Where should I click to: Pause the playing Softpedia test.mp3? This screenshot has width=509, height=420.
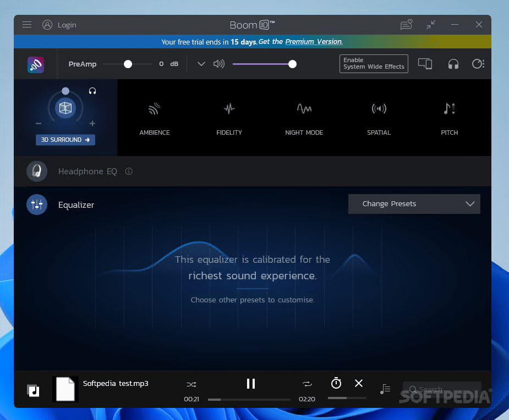(251, 384)
